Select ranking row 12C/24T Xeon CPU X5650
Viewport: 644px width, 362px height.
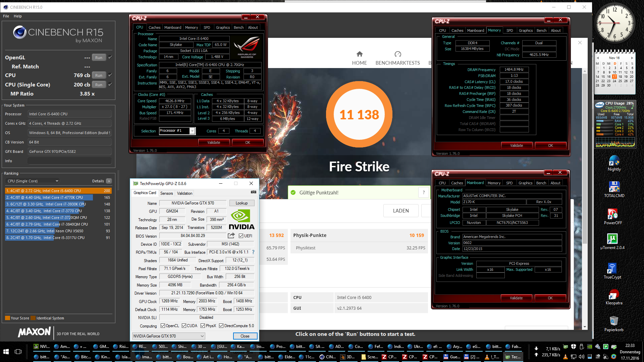pos(58,231)
